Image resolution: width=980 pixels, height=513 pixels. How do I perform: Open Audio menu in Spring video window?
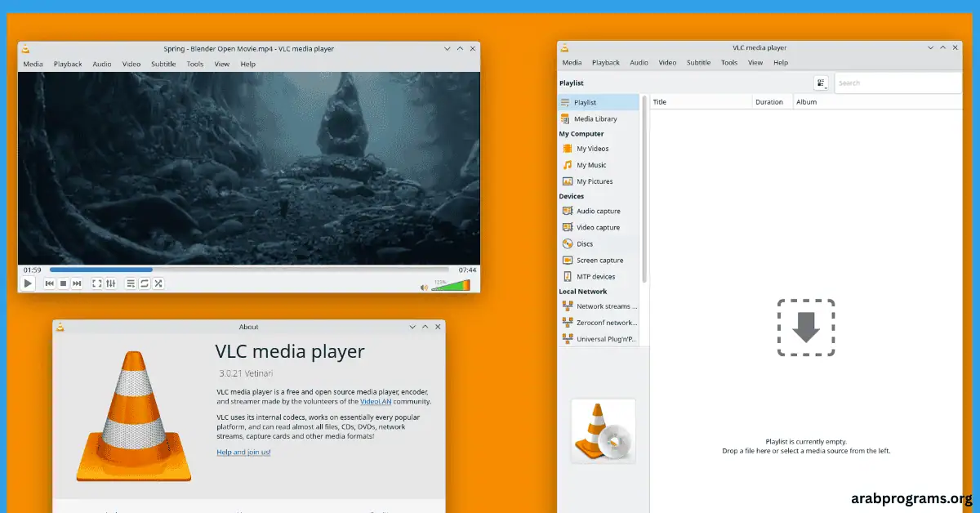tap(102, 64)
